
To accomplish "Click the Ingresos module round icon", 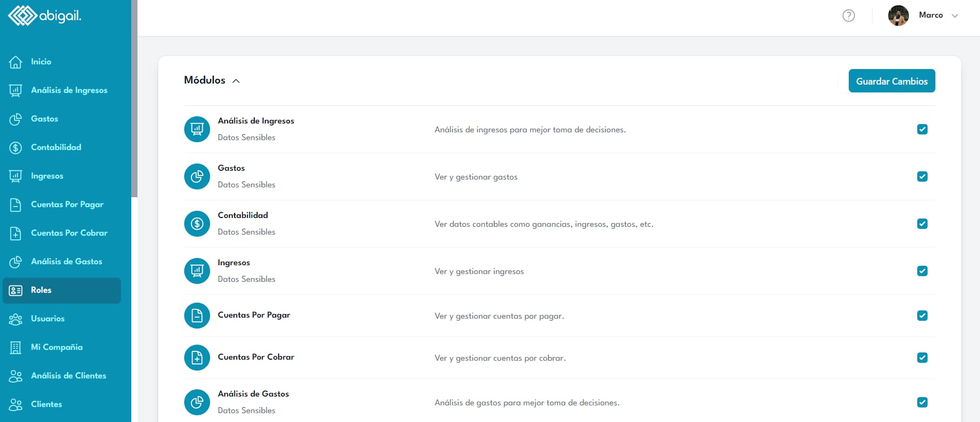I will pos(197,271).
